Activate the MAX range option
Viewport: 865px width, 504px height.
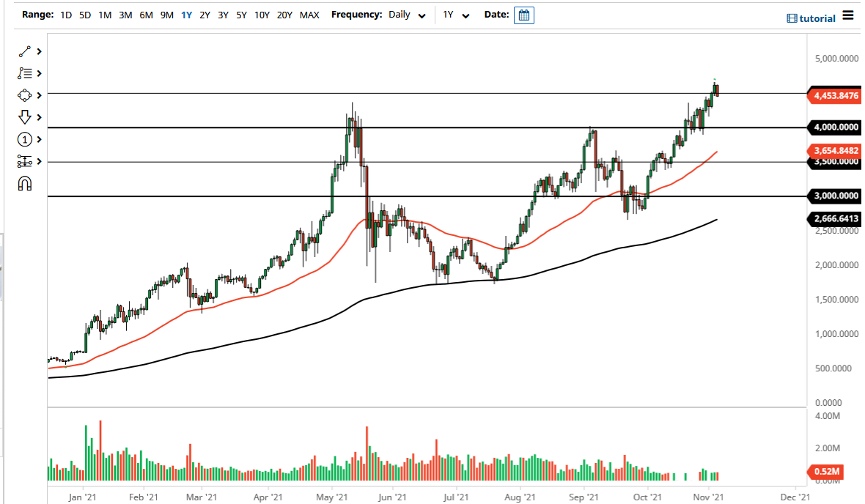pos(309,15)
